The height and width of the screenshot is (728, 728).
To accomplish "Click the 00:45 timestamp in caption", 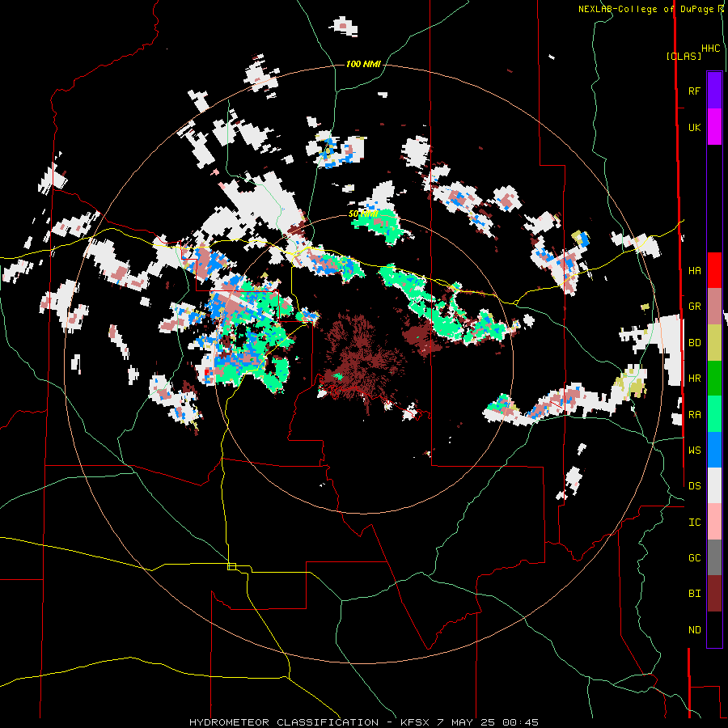I will click(520, 722).
